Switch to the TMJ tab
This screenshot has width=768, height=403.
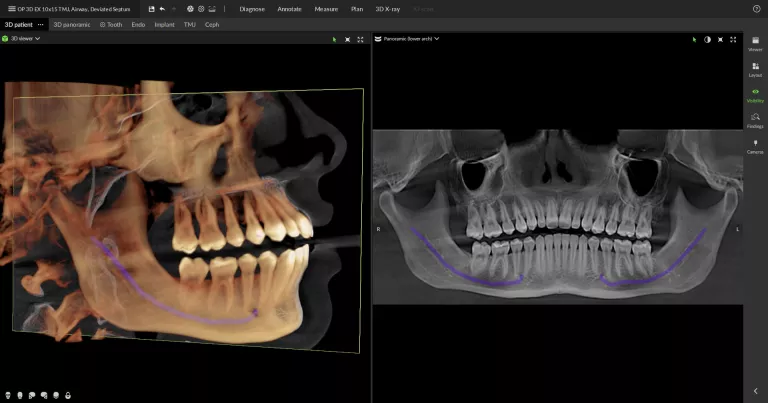click(x=190, y=24)
